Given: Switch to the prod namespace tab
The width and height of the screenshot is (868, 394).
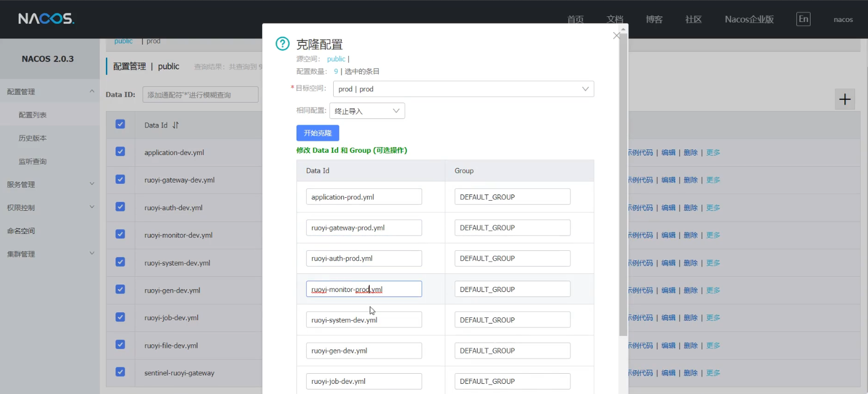Looking at the screenshot, I should tap(153, 41).
